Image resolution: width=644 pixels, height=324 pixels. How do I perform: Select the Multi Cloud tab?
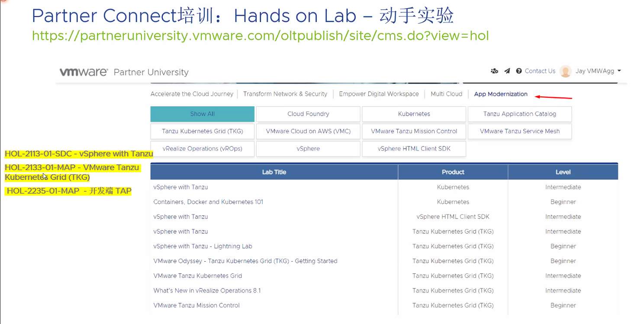pos(446,94)
